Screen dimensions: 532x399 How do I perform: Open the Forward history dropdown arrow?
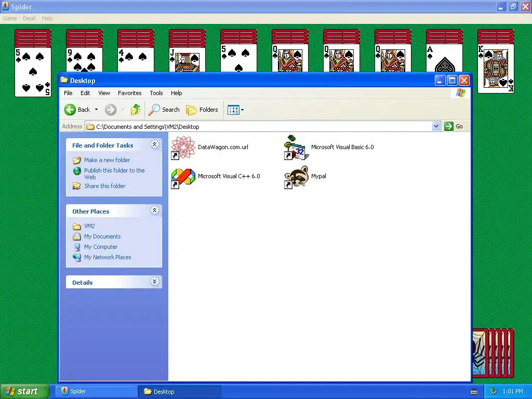point(123,110)
